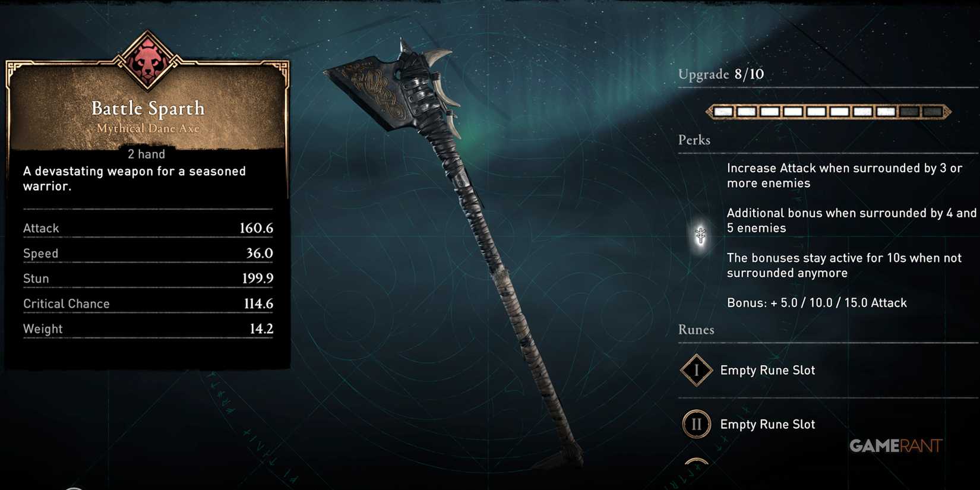Click the Runes section heading

[696, 330]
